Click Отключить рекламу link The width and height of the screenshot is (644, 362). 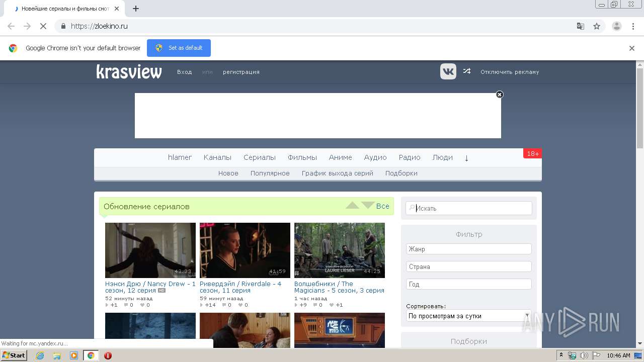click(510, 72)
